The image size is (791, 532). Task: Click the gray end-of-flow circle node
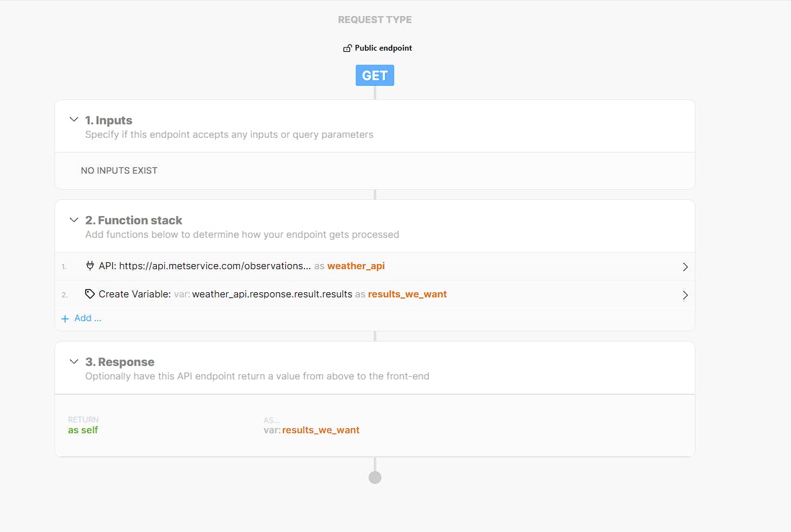[375, 478]
